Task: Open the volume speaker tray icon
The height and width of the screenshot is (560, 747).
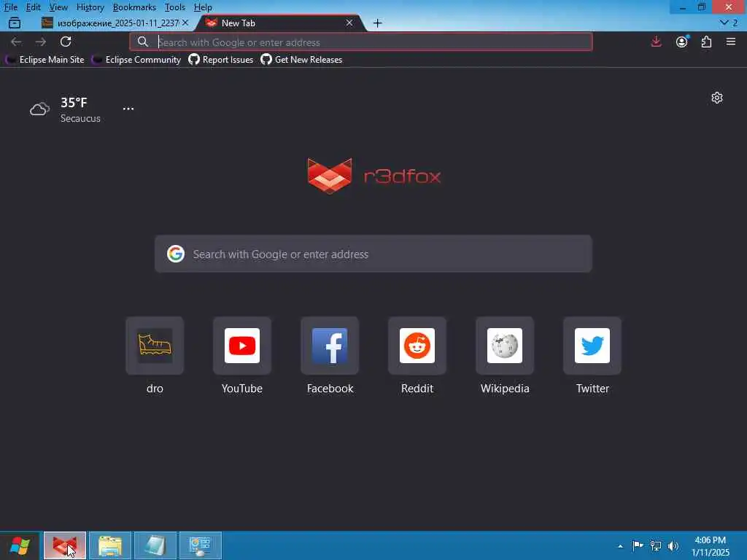Action: 673,545
